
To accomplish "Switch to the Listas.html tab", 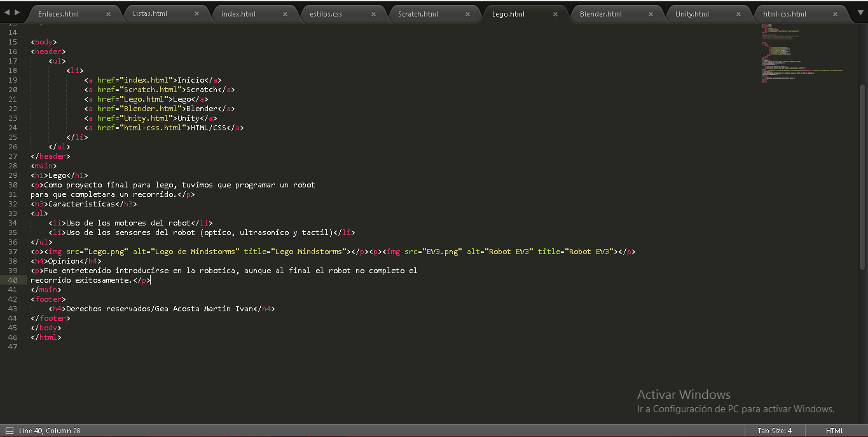I will [x=150, y=13].
